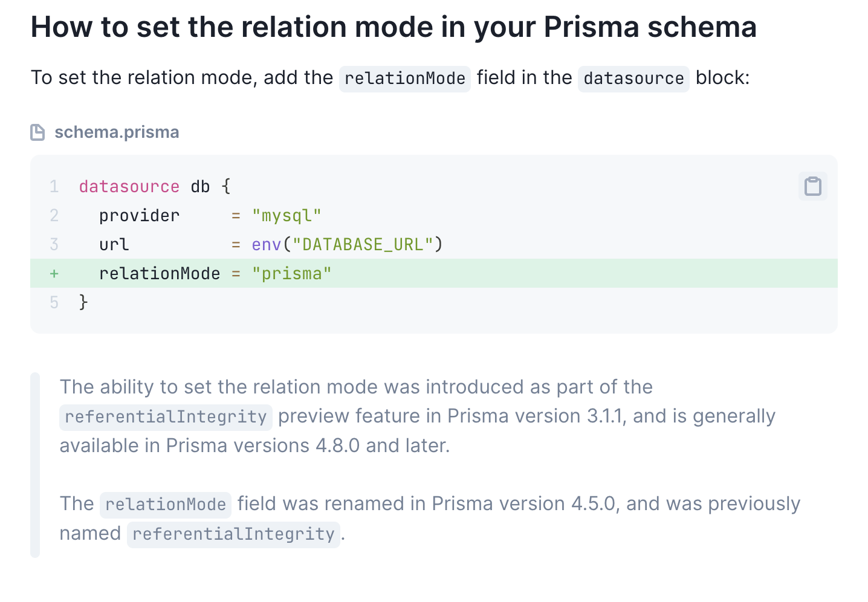868x602 pixels.
Task: Click the "prisma" value on the highlighted line
Action: (x=292, y=273)
